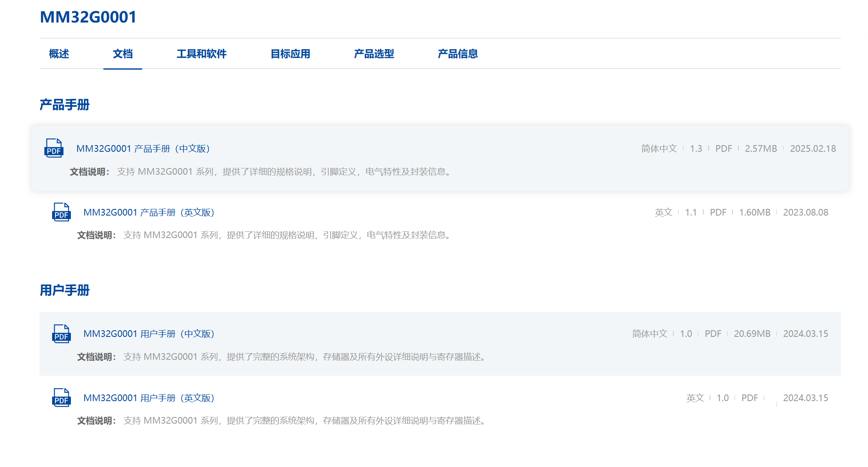Click the 20.69MB file size label
Image resolution: width=868 pixels, height=467 pixels.
tap(752, 334)
